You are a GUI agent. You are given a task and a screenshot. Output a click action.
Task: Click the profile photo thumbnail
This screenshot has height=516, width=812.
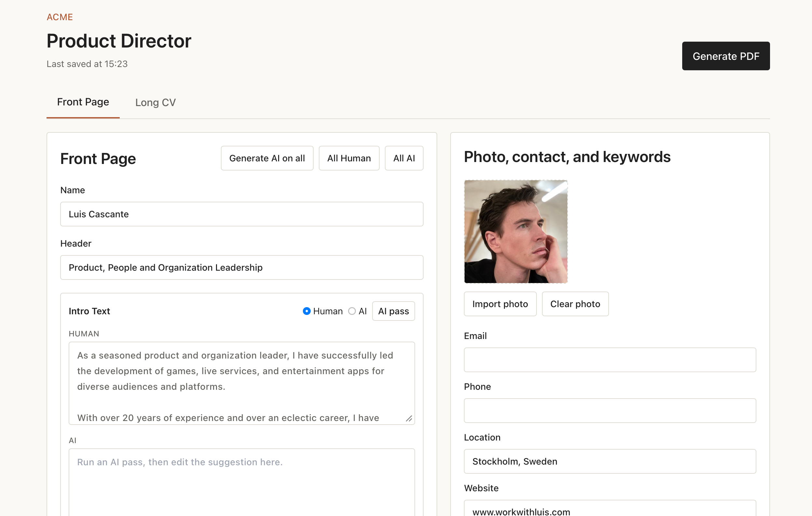pyautogui.click(x=516, y=232)
